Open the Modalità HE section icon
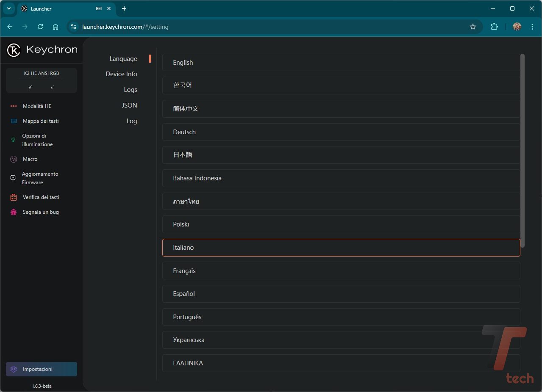 [14, 106]
